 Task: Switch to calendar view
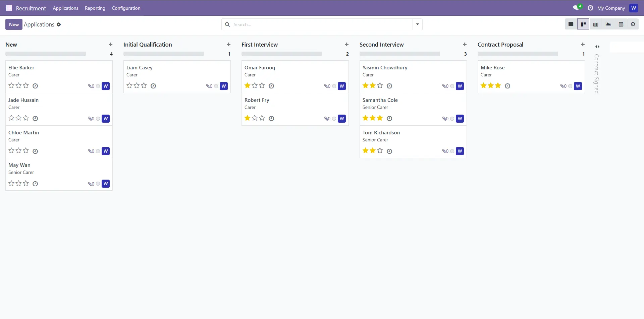click(621, 24)
